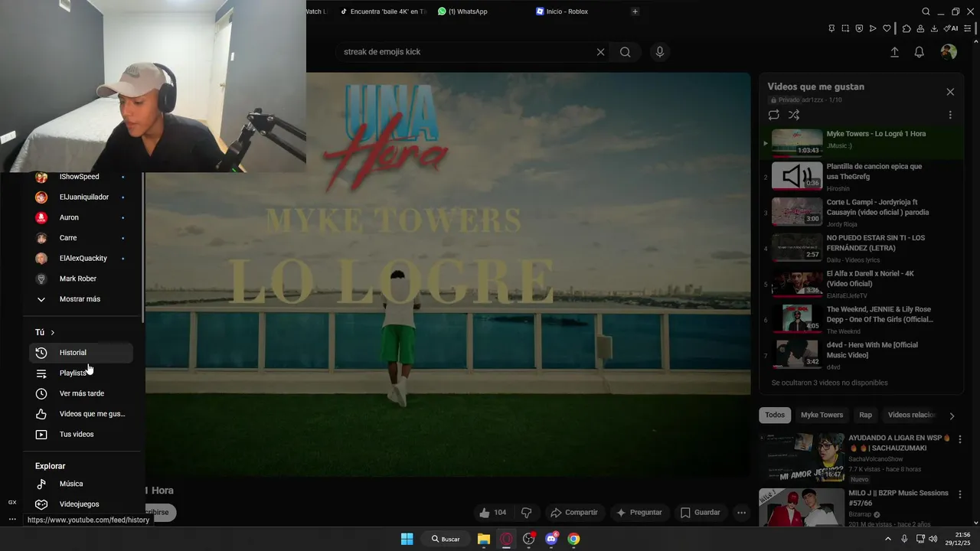Select the Videos relacionados filter chip
This screenshot has height=551, width=980.
pyautogui.click(x=911, y=415)
